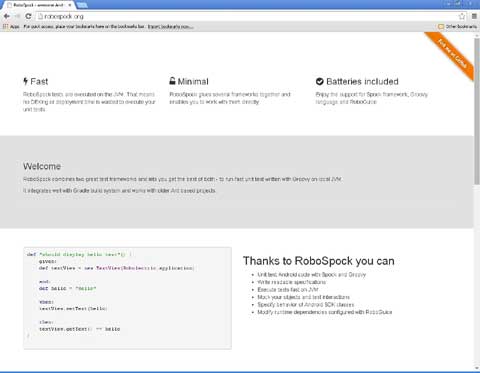480x373 pixels.
Task: Click the checkmark Batteries included icon
Action: 319,81
